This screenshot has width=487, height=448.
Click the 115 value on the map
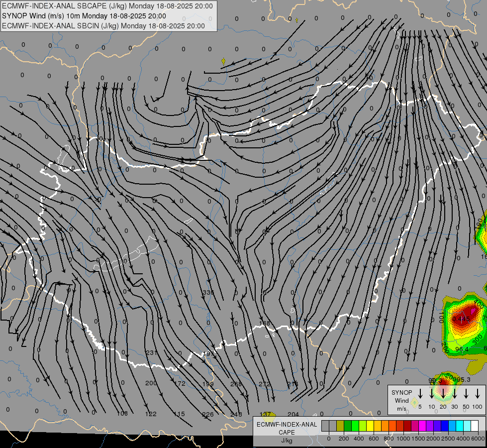tap(179, 414)
